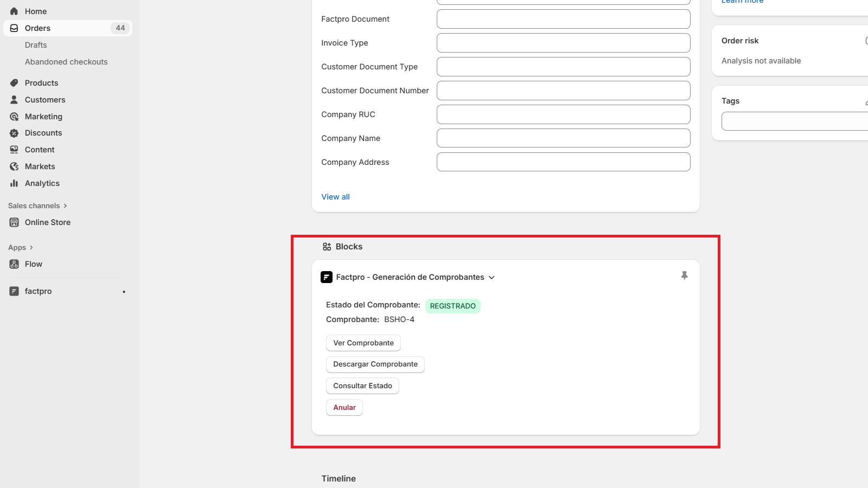Open Abandoned checkouts in the sidebar
Viewport: 868px width, 488px height.
point(66,61)
